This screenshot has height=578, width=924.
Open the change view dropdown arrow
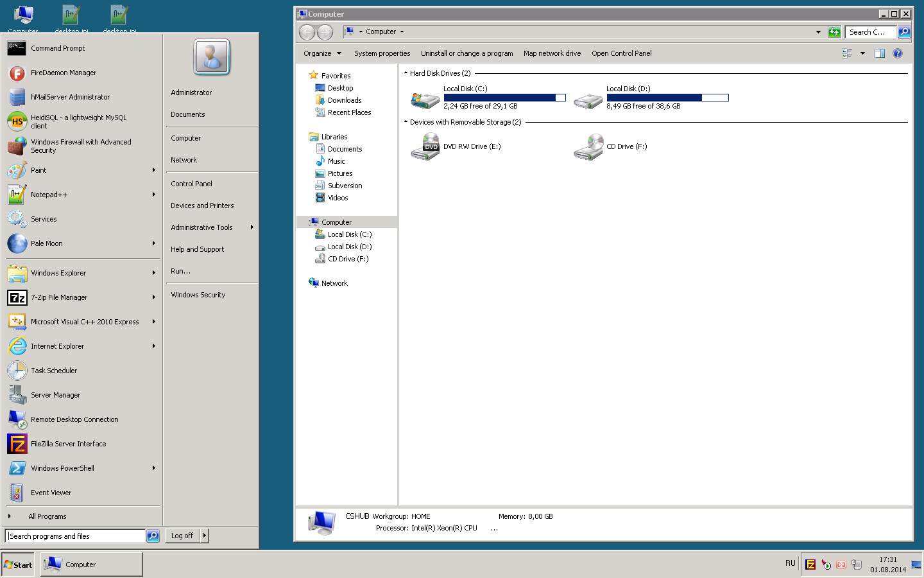click(862, 53)
